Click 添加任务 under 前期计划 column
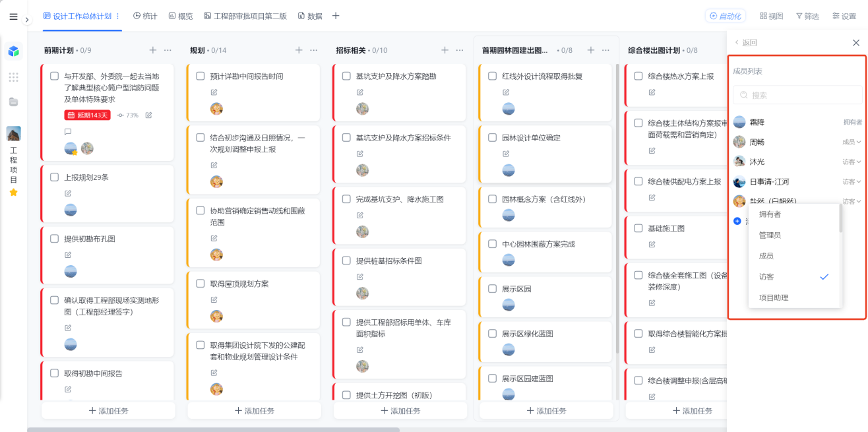Viewport: 868px width, 432px height. click(108, 411)
